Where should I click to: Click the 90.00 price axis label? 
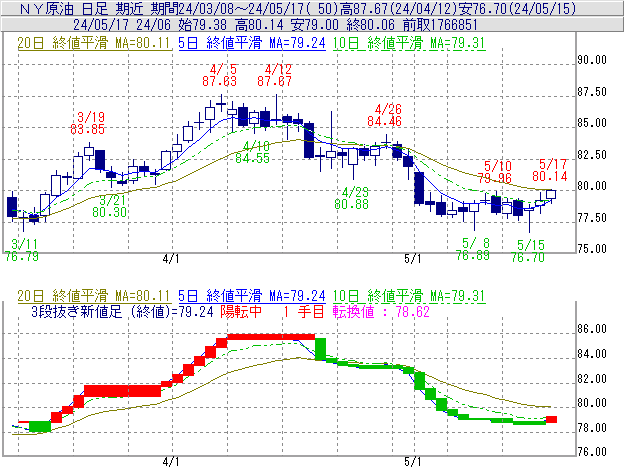point(592,60)
